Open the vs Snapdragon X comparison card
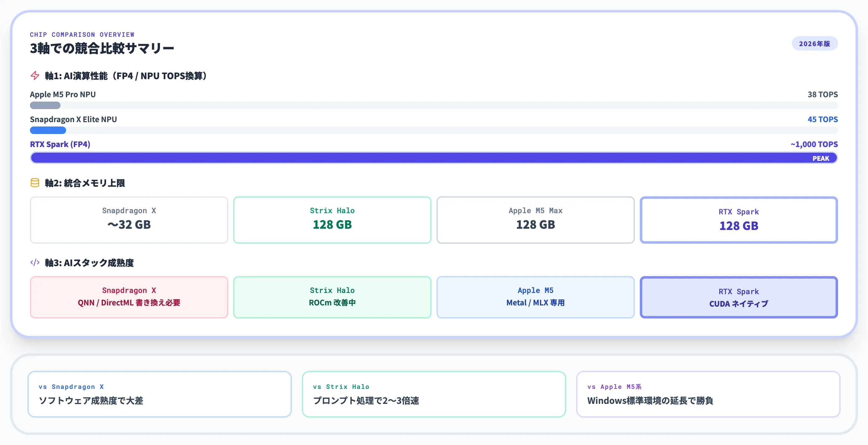868x445 pixels. coord(159,394)
